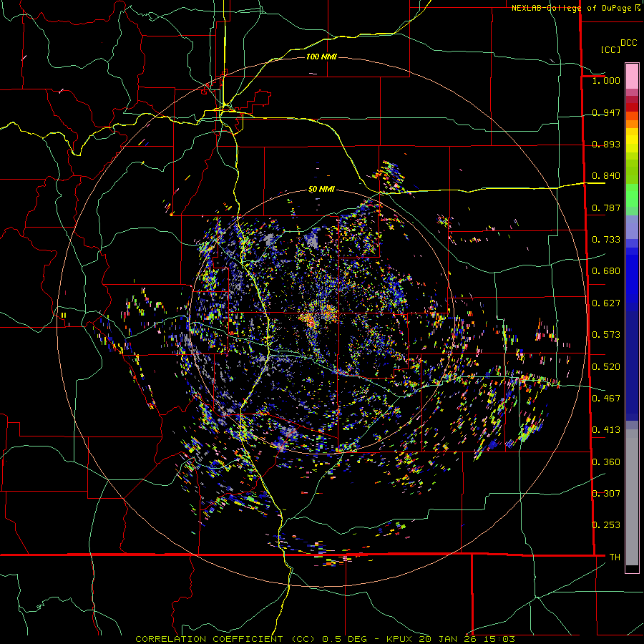Select the 0.253 scale value
Image resolution: width=644 pixels, height=644 pixels.
(x=606, y=525)
